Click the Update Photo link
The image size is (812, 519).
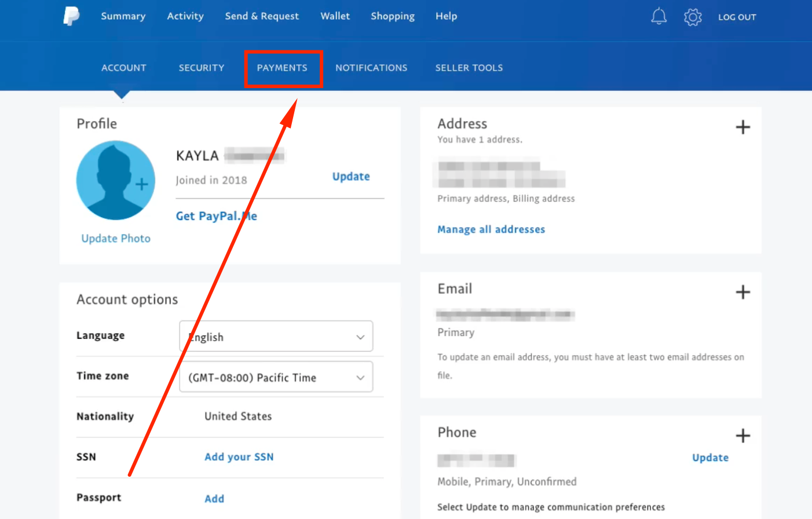tap(116, 239)
